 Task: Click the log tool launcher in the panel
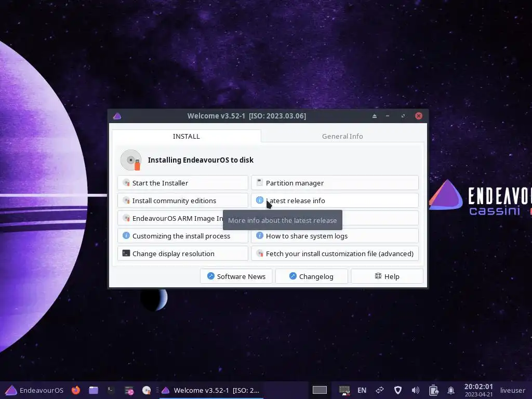coord(129,391)
